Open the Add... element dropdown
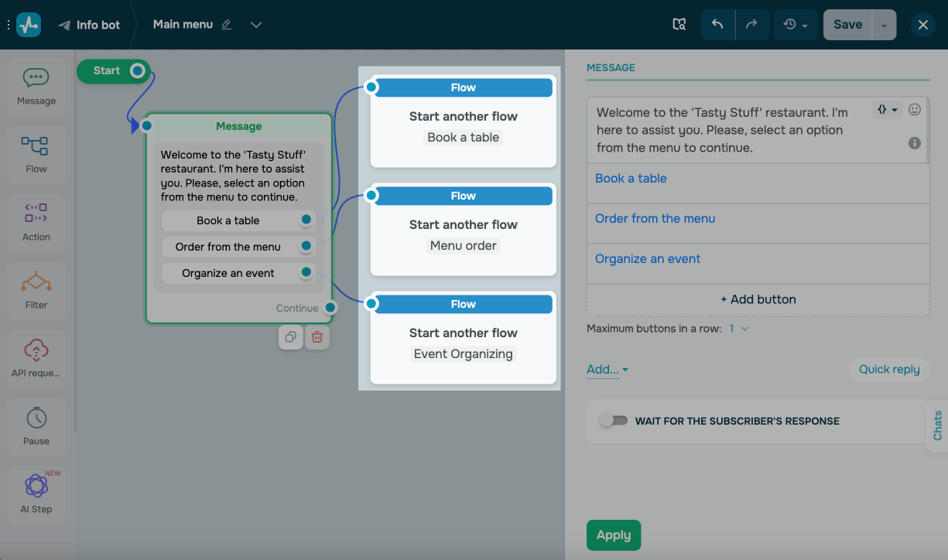This screenshot has width=948, height=560. (x=607, y=370)
